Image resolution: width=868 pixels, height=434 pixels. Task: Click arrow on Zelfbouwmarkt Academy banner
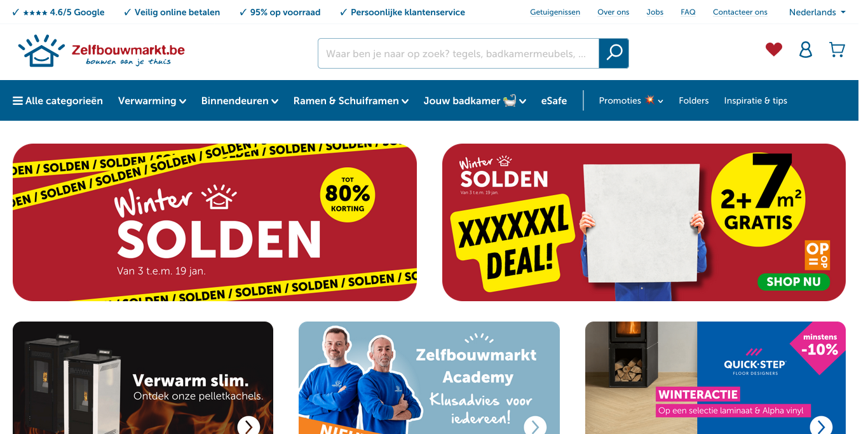point(535,426)
